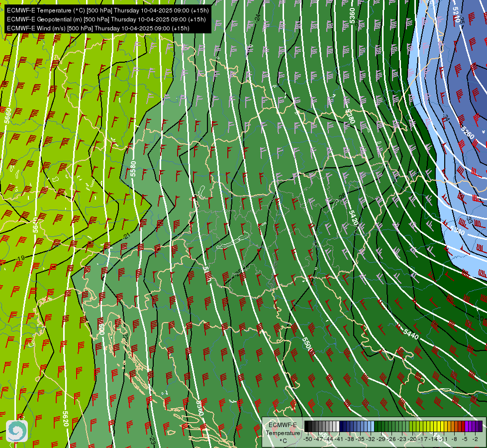Screen dimensions: 487x448
Task: Click the 5360 geopotential contour label
Action: (352, 16)
